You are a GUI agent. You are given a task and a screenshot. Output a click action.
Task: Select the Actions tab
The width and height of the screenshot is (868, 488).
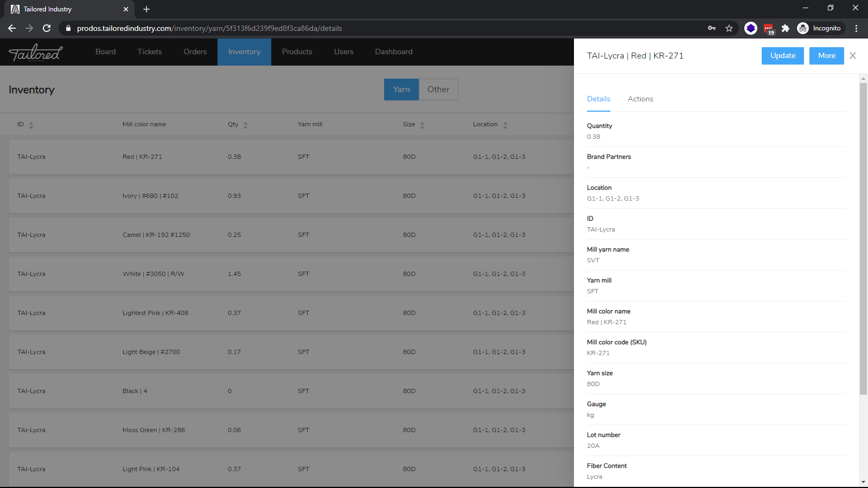[640, 99]
